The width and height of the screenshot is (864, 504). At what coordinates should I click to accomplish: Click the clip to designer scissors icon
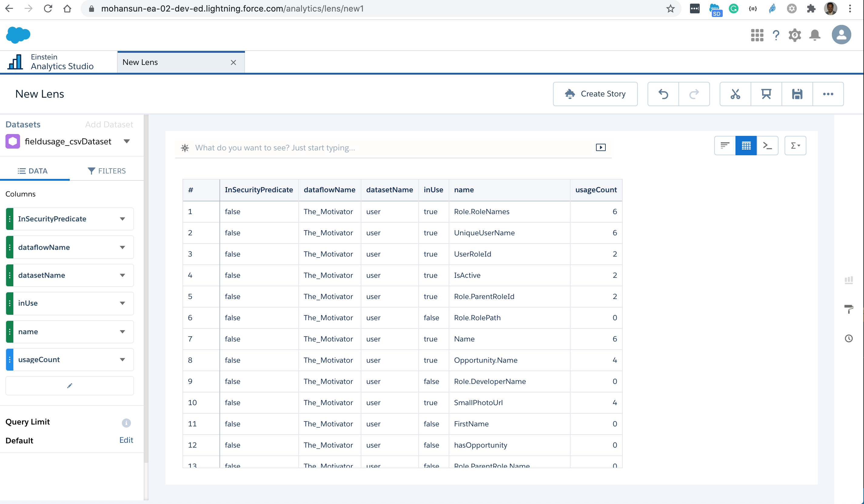pyautogui.click(x=735, y=94)
